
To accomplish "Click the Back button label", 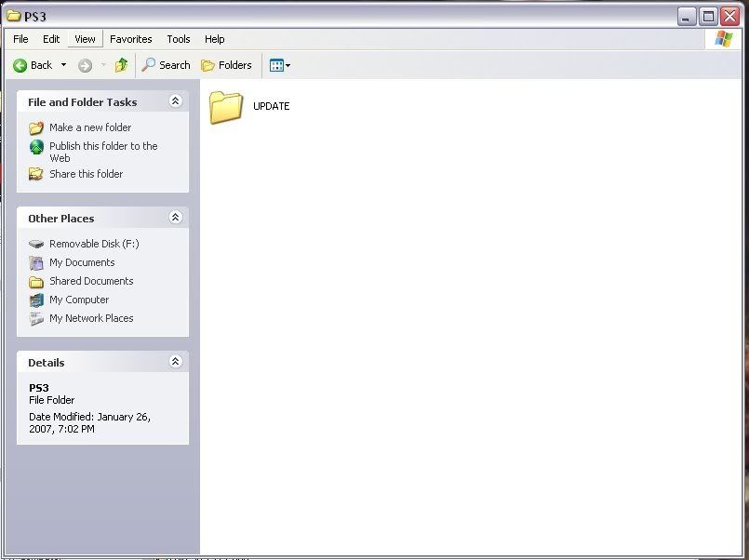I will (x=42, y=65).
